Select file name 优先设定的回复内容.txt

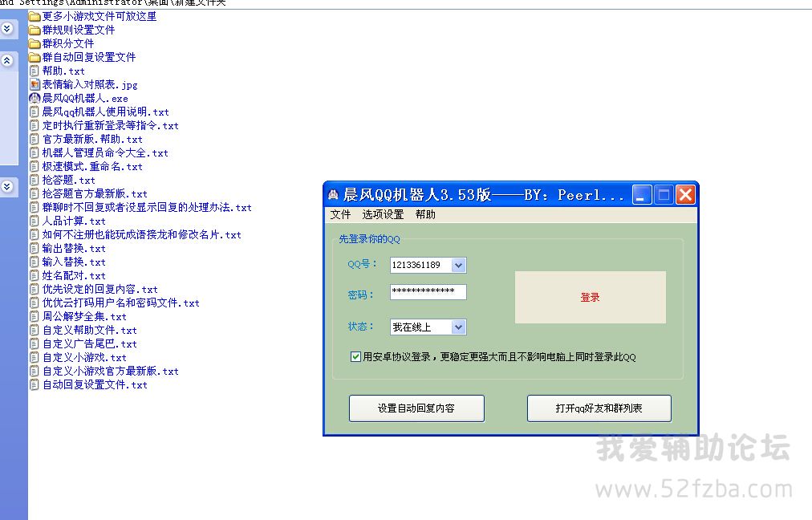100,289
